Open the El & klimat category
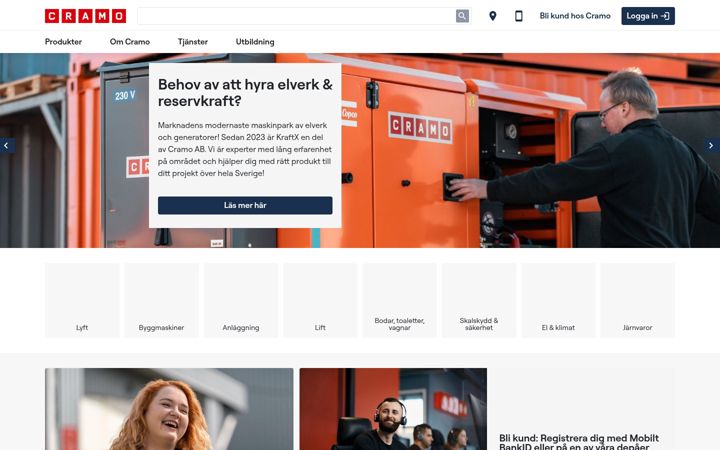720x450 pixels. click(x=558, y=300)
